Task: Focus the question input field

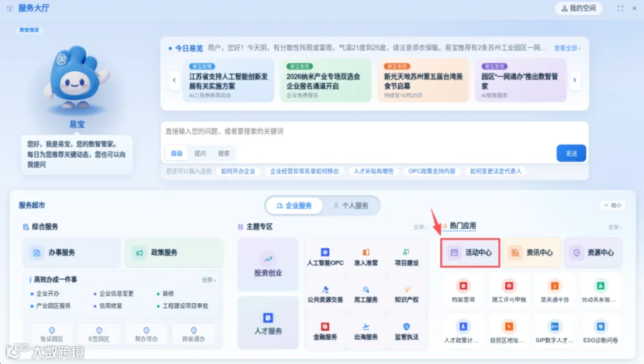Action: coord(374,132)
